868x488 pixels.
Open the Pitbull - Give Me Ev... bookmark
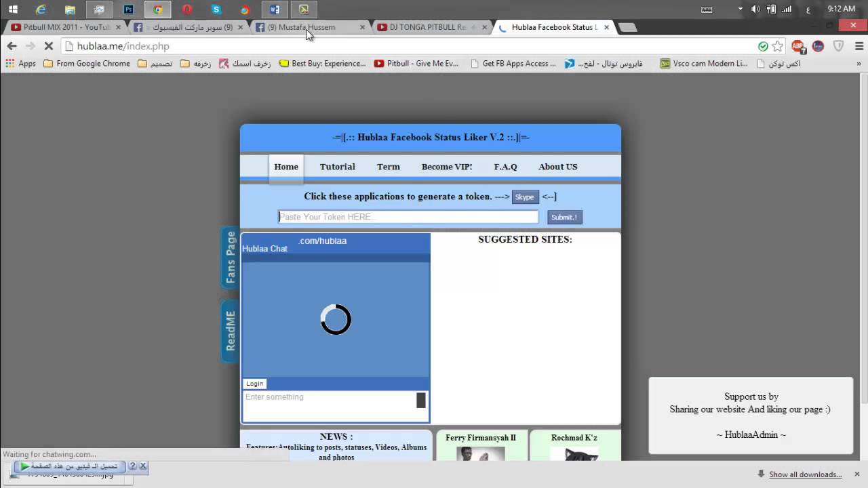(416, 63)
